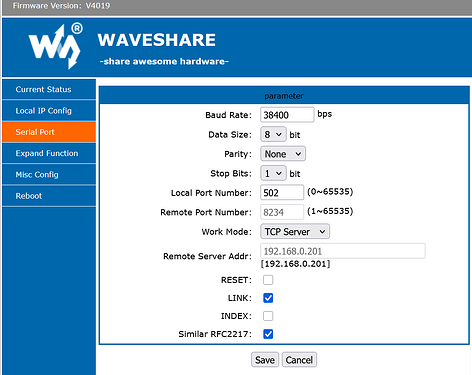Click the WAVESHARE heading text

click(157, 40)
